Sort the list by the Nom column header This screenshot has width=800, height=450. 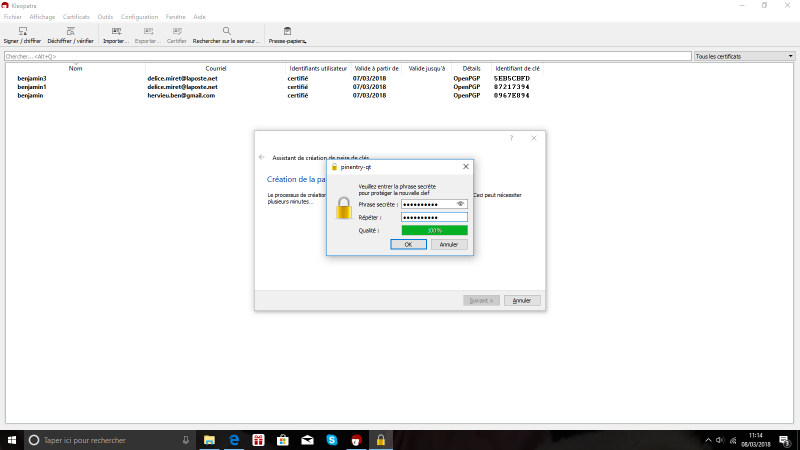tap(75, 68)
